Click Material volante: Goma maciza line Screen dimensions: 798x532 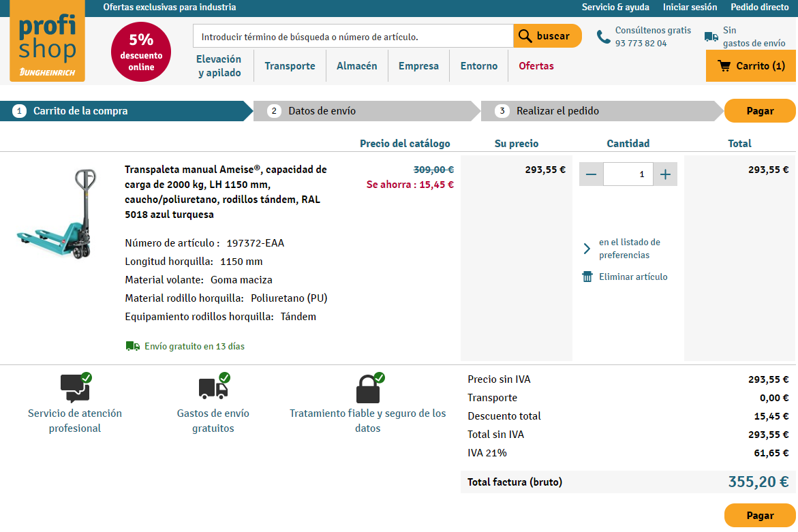click(x=198, y=280)
